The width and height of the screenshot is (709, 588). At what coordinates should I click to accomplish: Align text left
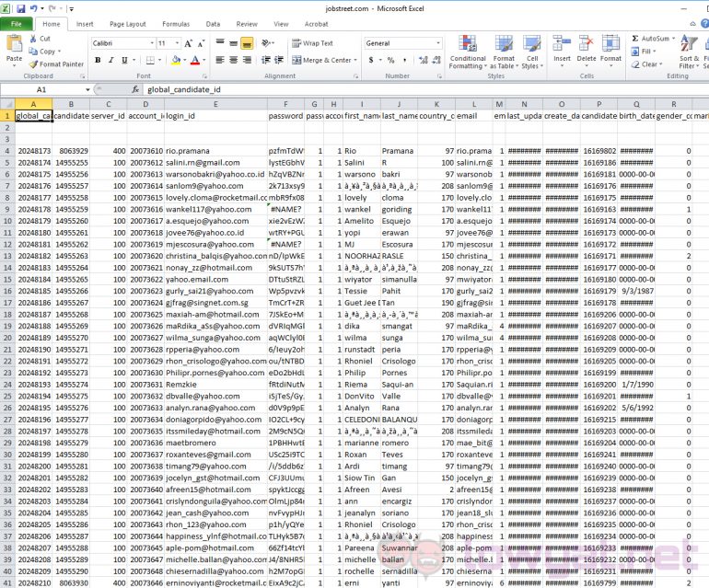pyautogui.click(x=220, y=60)
